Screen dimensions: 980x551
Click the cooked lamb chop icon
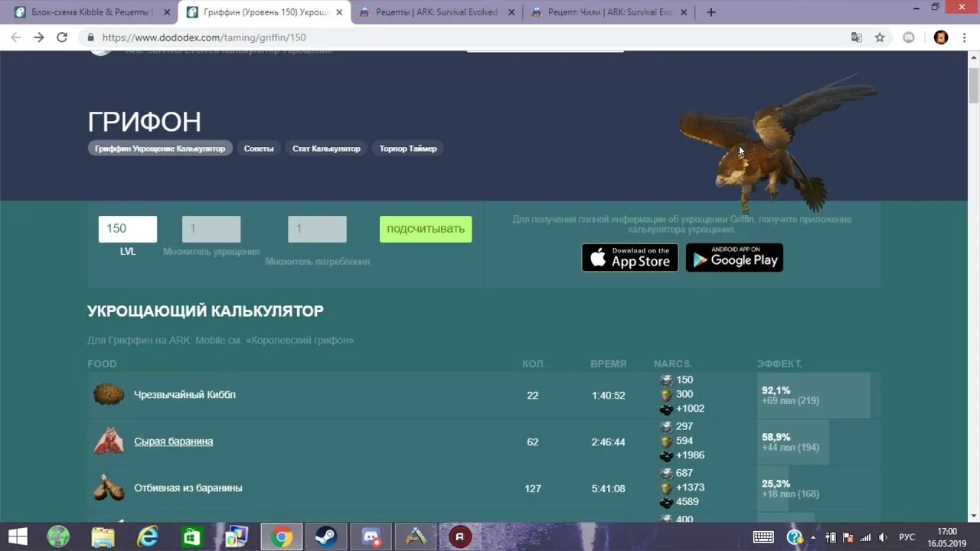point(109,488)
